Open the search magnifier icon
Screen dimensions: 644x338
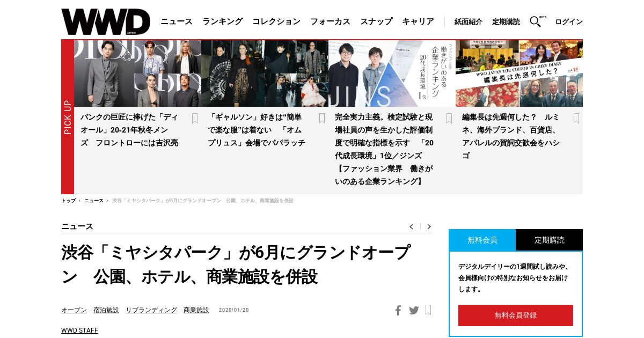coord(536,21)
